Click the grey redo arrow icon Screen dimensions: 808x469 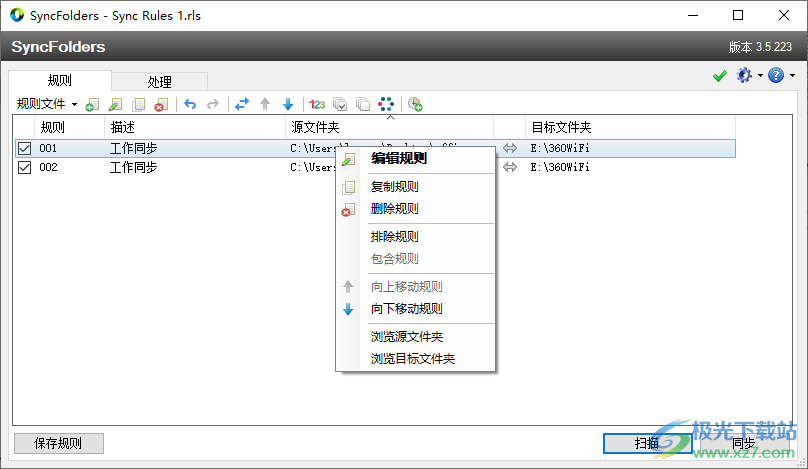pos(213,104)
